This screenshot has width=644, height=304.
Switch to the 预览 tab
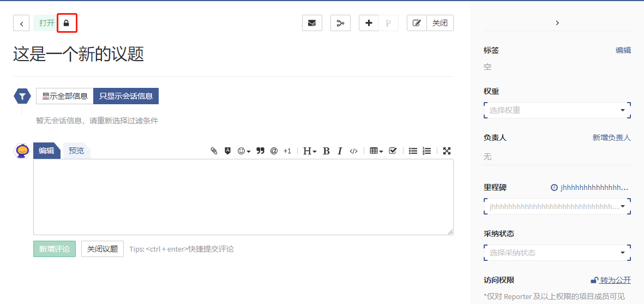click(x=76, y=151)
